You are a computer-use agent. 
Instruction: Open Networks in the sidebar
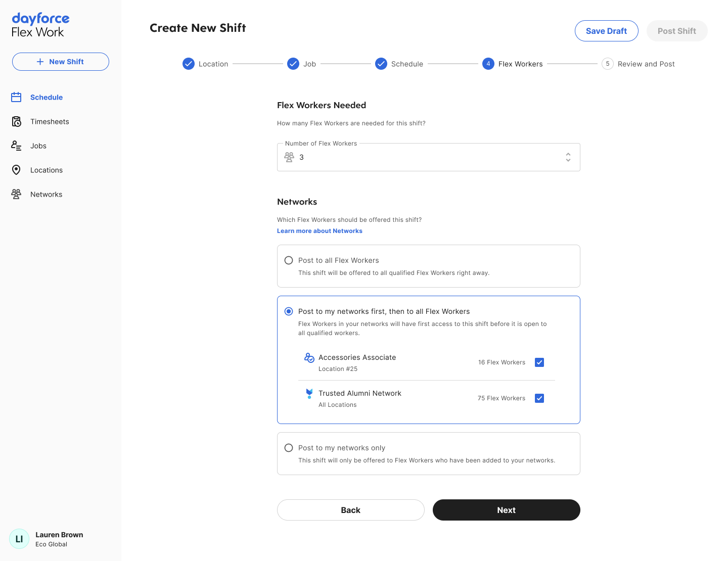pyautogui.click(x=47, y=194)
